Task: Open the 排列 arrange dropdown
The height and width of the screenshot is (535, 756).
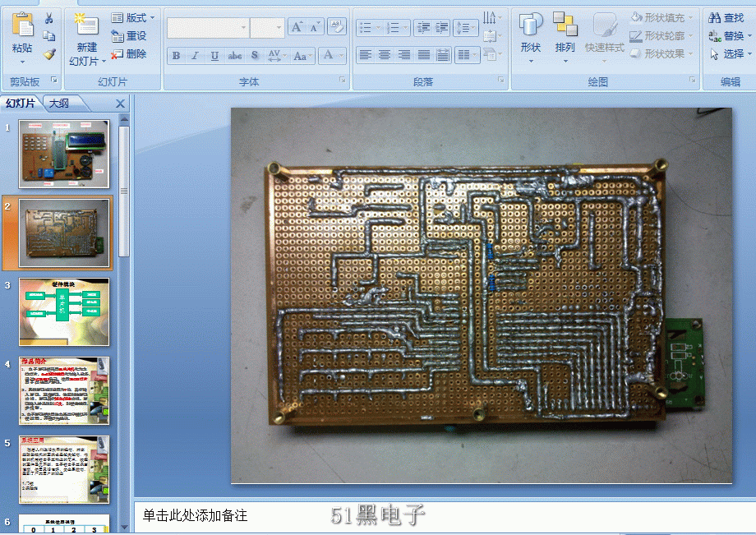Action: [565, 38]
